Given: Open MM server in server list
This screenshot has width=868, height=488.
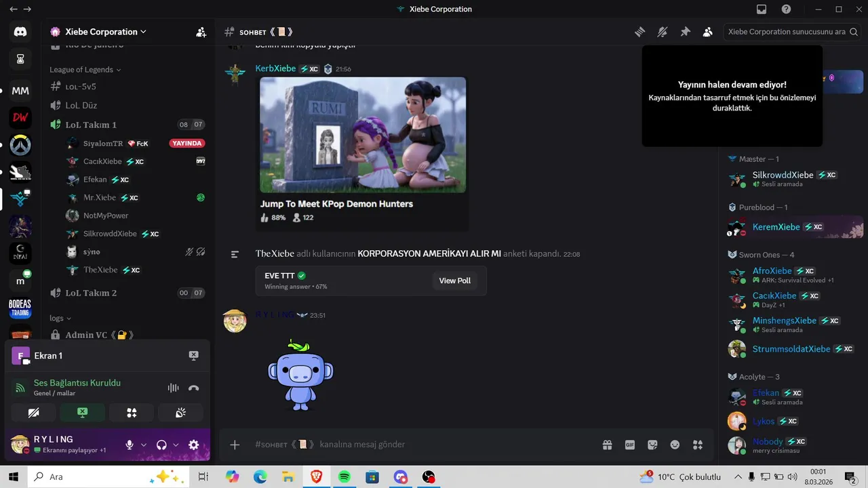Looking at the screenshot, I should (20, 90).
